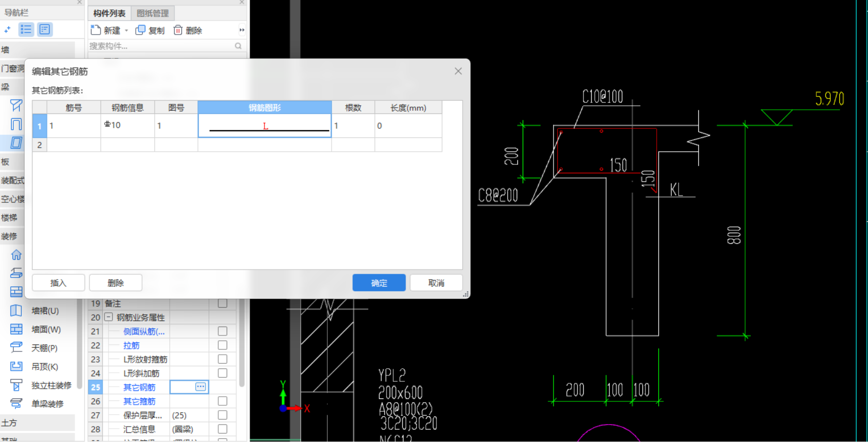The image size is (868, 442).
Task: Click the 插入 button
Action: (x=59, y=283)
